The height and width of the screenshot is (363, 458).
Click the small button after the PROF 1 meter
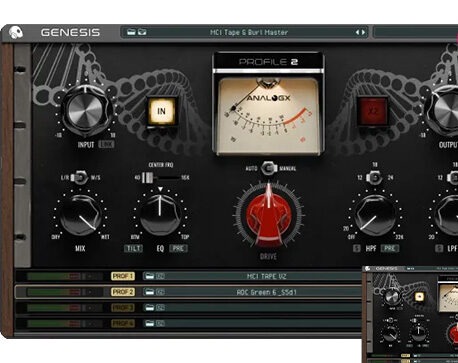coord(90,276)
